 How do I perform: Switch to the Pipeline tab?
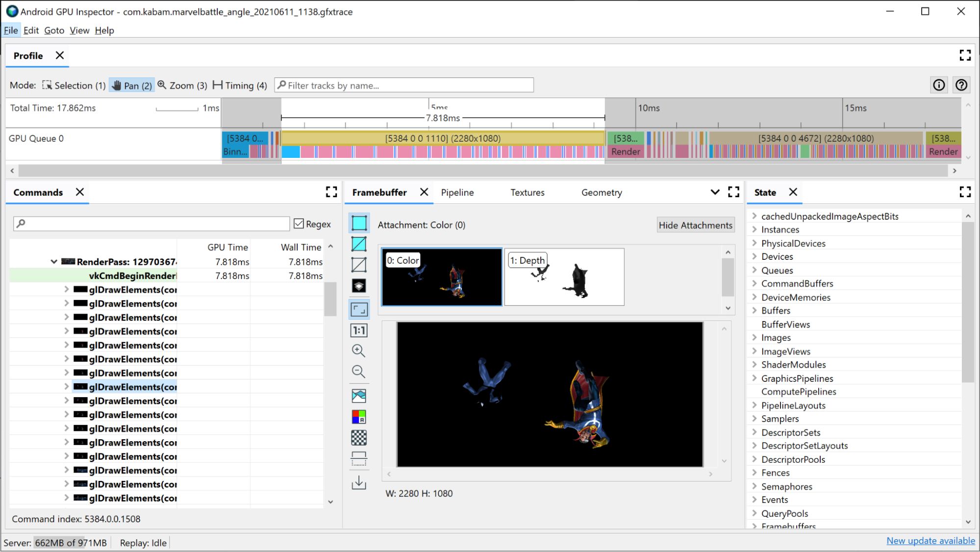coord(457,192)
